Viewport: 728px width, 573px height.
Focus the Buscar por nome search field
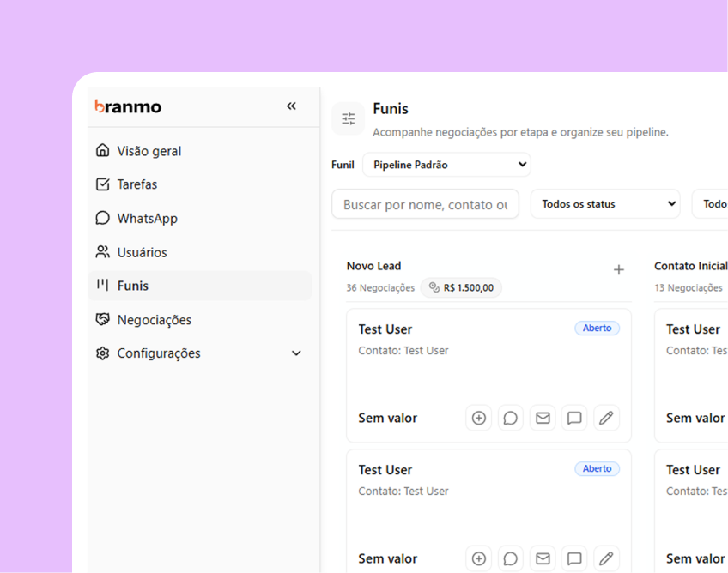click(425, 204)
